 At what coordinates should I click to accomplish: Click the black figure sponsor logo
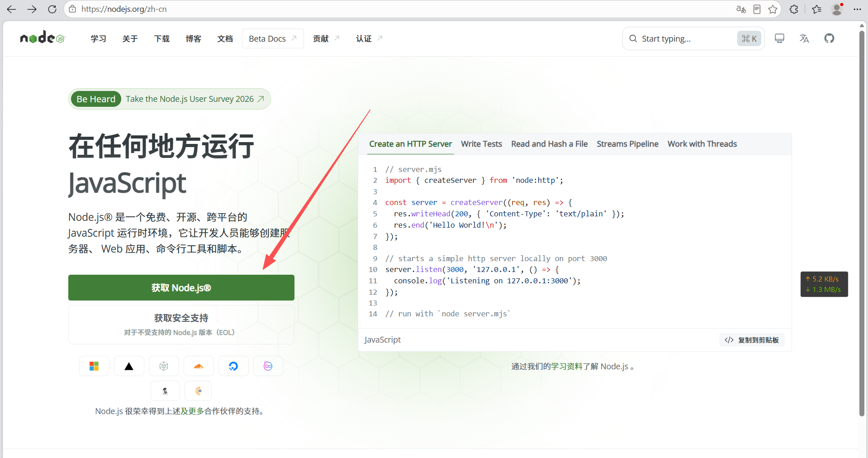coord(165,391)
